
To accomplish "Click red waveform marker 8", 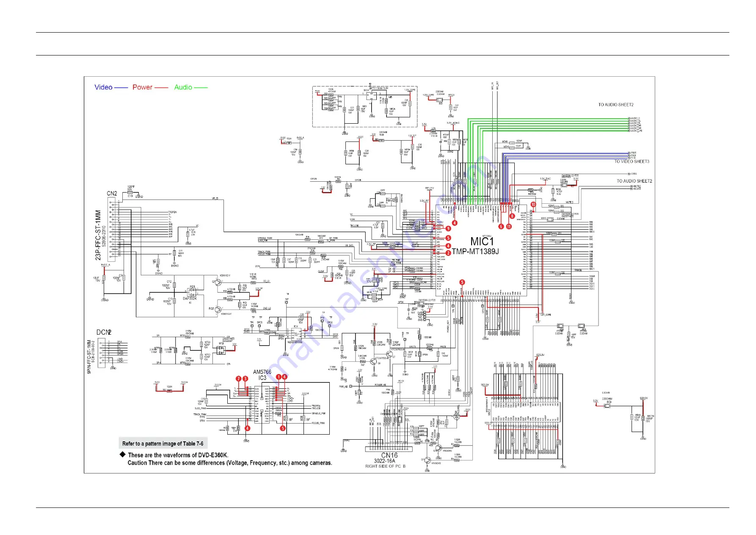I will click(x=512, y=216).
